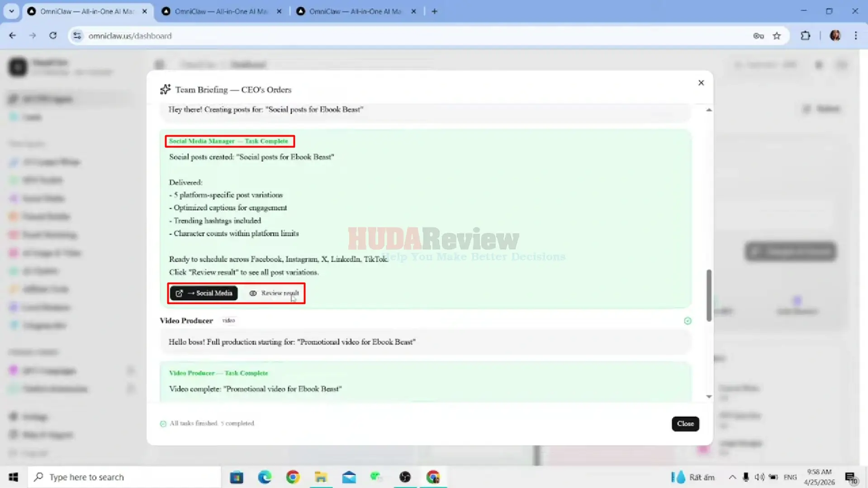Select the active first OmniClaw tab

tap(87, 11)
